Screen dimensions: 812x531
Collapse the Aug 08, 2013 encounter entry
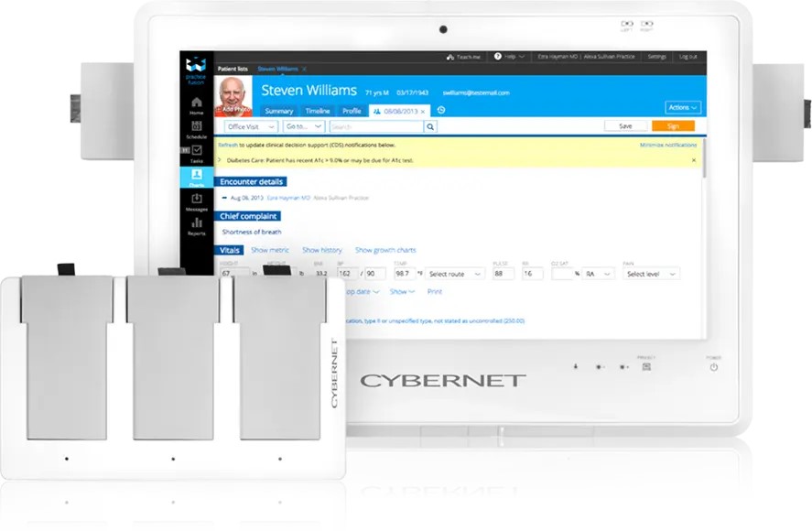coord(224,198)
